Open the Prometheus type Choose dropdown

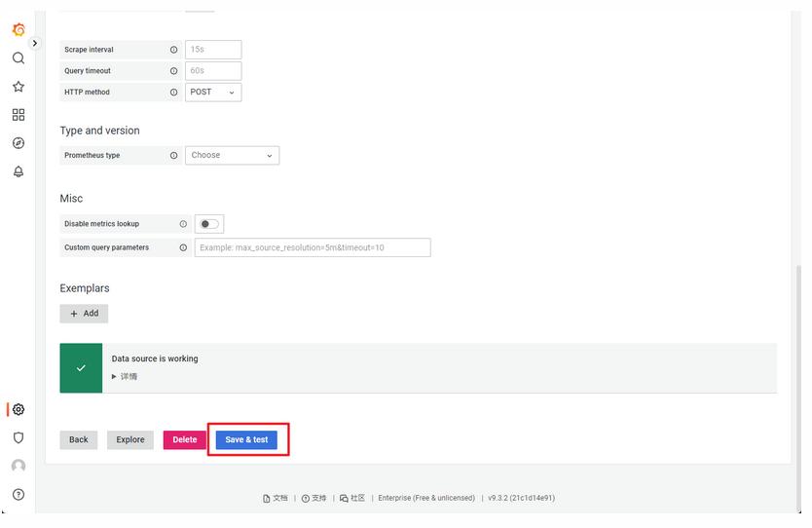(232, 156)
